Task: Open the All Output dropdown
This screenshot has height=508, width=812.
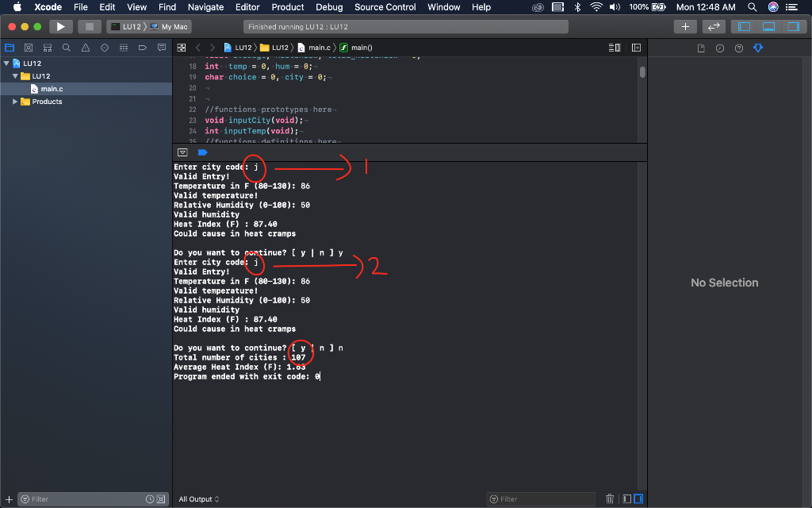Action: [198, 498]
